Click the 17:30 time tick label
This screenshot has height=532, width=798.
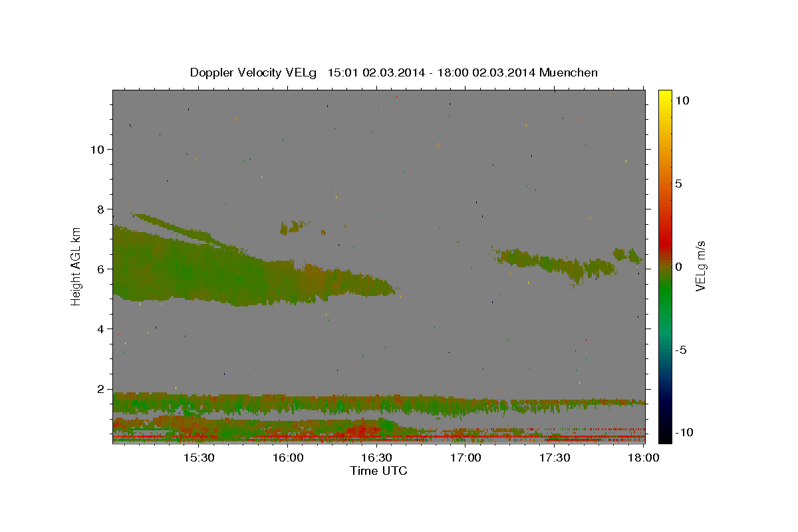555,458
